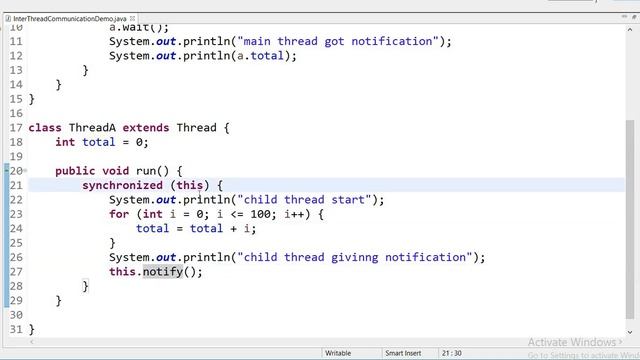Viewport: 640px width, 360px height.
Task: Click "total = total + i;" statement
Action: pos(196,229)
